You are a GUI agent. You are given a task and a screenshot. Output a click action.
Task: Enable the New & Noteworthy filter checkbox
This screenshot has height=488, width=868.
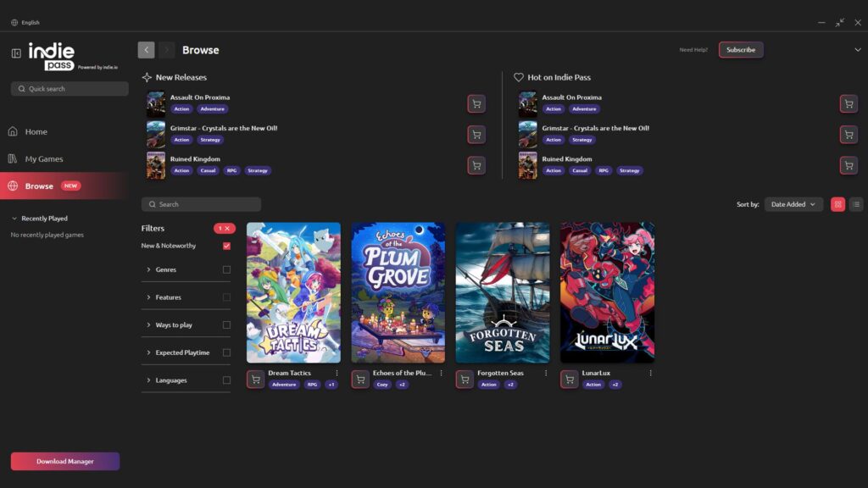click(x=225, y=246)
